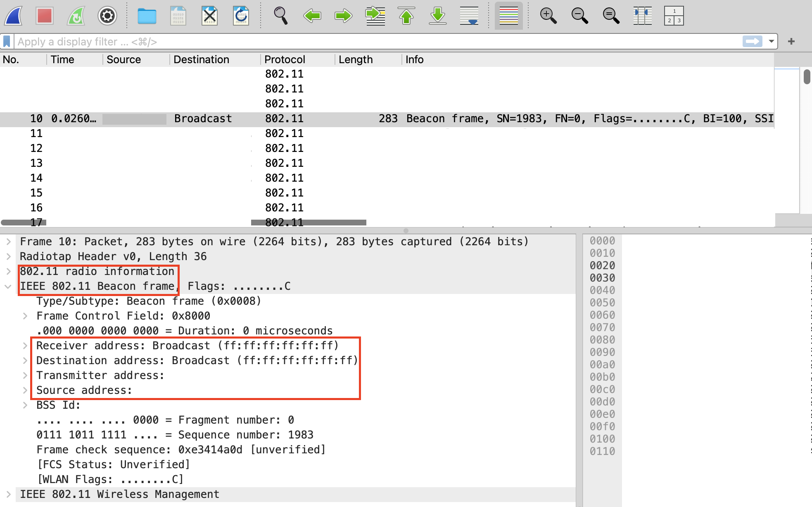Click the red Stop capture icon
The height and width of the screenshot is (507, 812).
[x=44, y=16]
